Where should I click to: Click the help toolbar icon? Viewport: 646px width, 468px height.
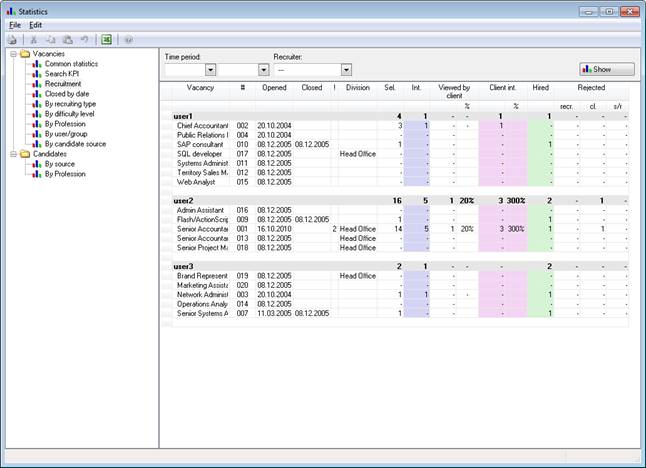tap(129, 40)
